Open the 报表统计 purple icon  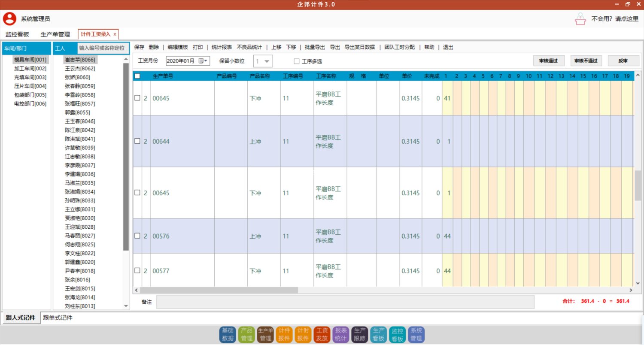(x=340, y=334)
